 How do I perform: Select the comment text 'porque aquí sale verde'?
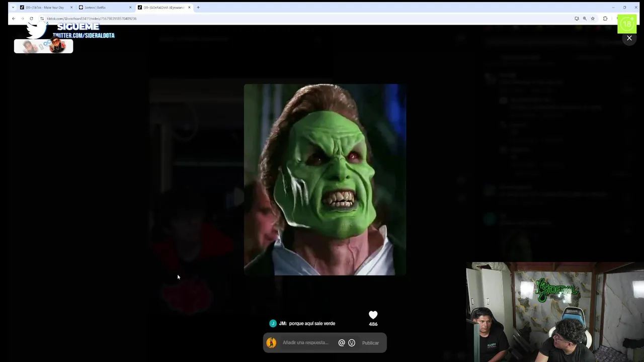tap(312, 323)
